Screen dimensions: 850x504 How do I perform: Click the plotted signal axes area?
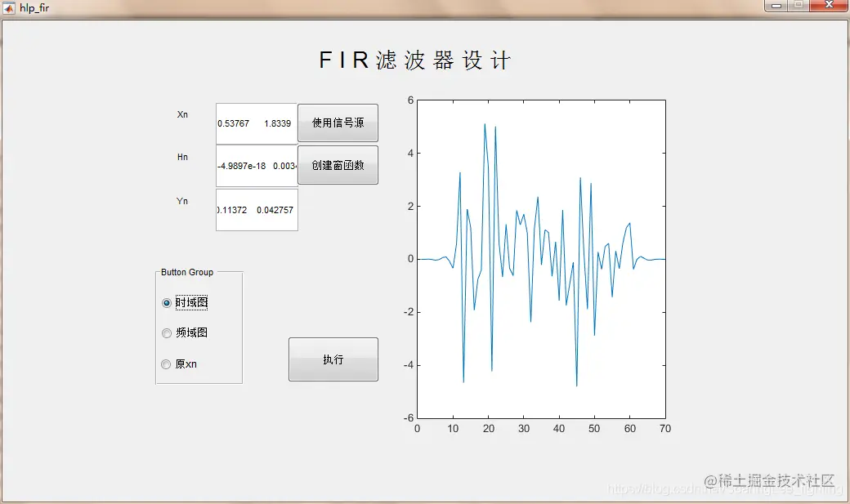pos(541,259)
